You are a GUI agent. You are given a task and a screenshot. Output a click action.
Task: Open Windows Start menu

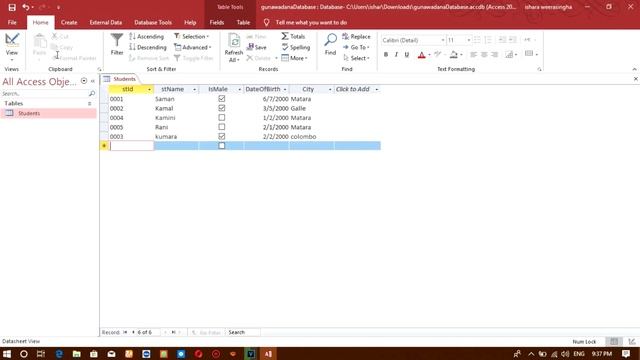coord(7,354)
